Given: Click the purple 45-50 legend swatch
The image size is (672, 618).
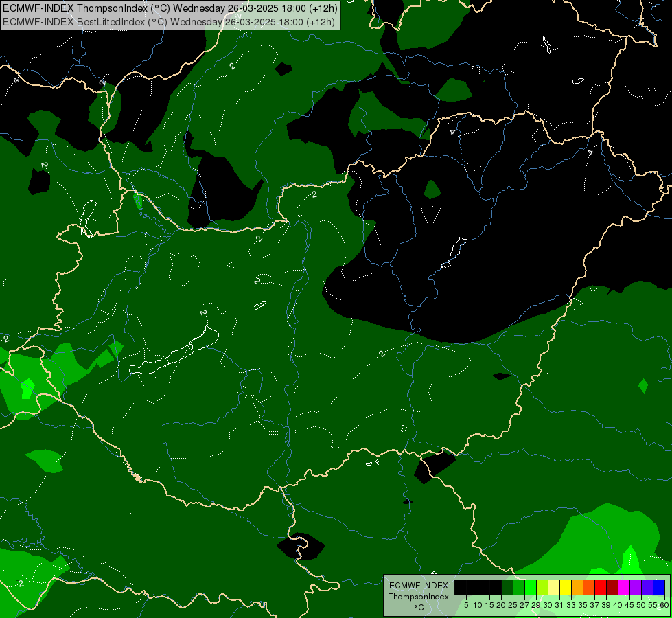Looking at the screenshot, I should click(x=636, y=587).
